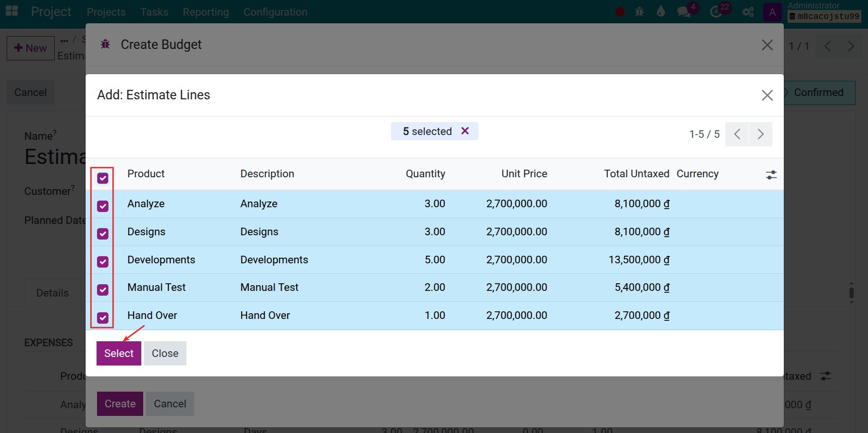Open column settings icon in Expenses table
This screenshot has height=433, width=868.
tap(826, 376)
